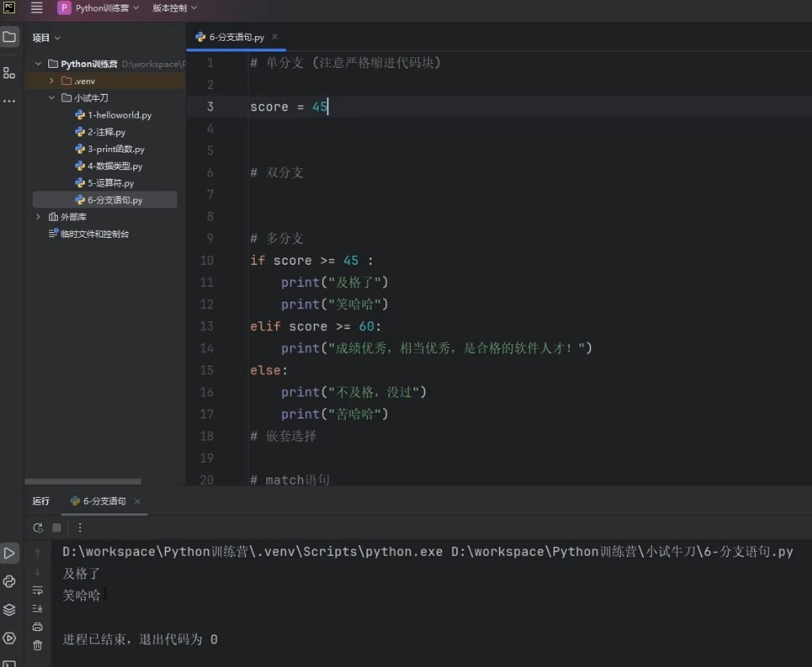The height and width of the screenshot is (667, 812).
Task: Open the main hamburger menu
Action: point(37,8)
